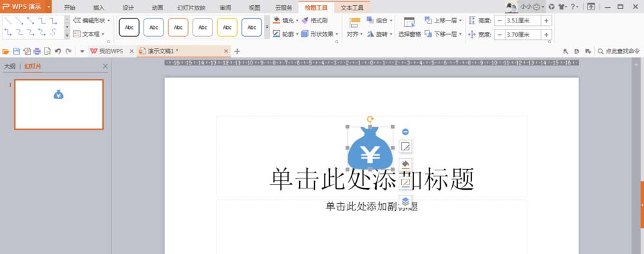This screenshot has width=644, height=254.
Task: Rotate shape using the orange rotation handle
Action: pyautogui.click(x=370, y=120)
